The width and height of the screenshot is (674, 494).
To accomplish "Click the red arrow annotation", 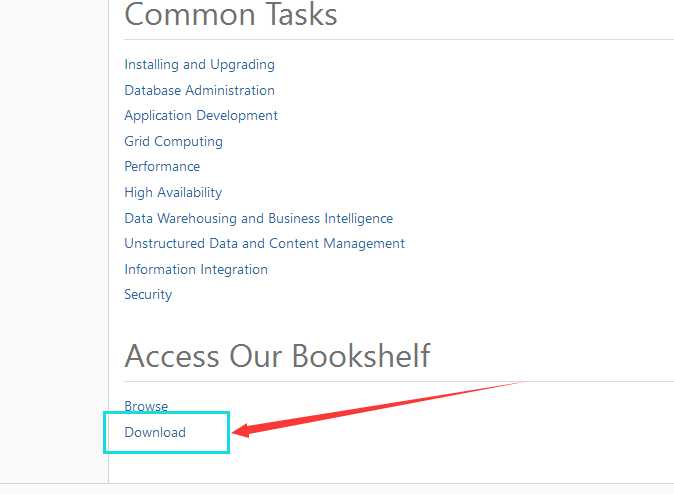I will [380, 406].
